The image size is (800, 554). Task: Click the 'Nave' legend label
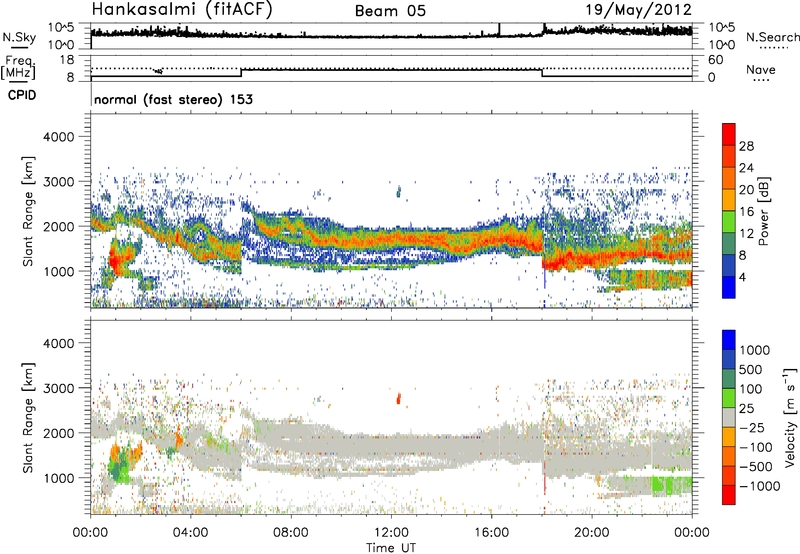760,69
